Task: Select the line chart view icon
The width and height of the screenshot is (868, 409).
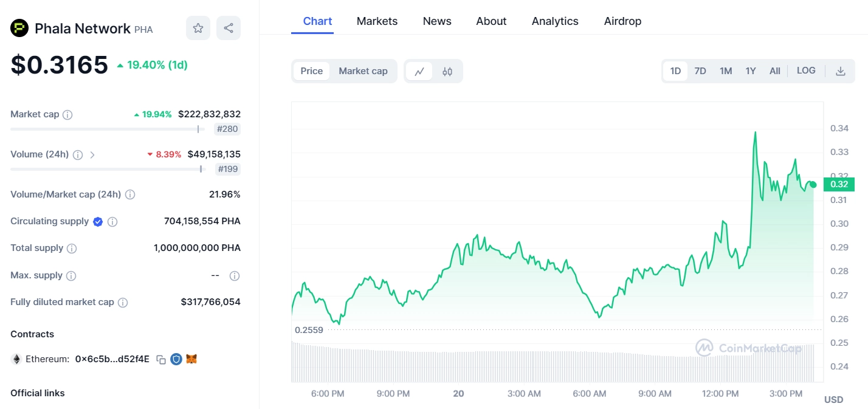Action: pos(419,71)
